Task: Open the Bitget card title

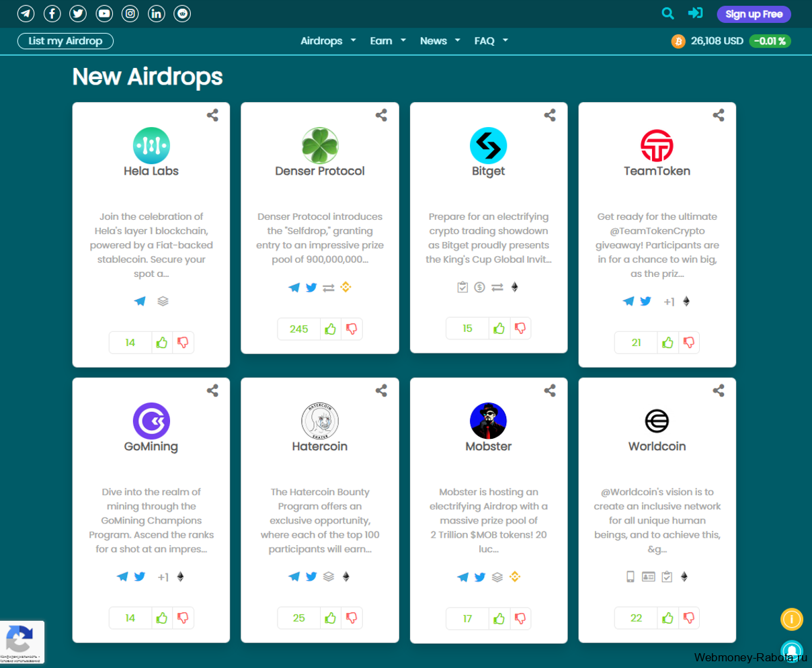Action: 488,171
